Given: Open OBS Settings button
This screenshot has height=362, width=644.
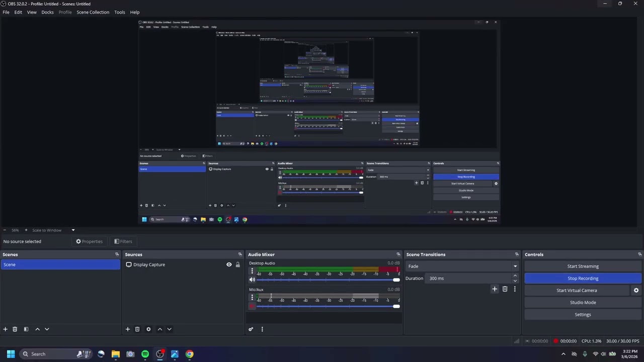Looking at the screenshot, I should point(583,315).
